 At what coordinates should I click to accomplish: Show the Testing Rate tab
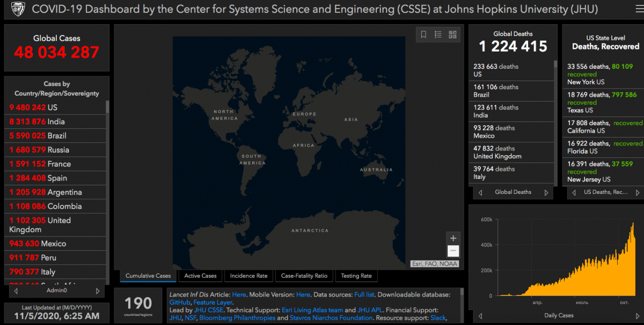coord(356,276)
